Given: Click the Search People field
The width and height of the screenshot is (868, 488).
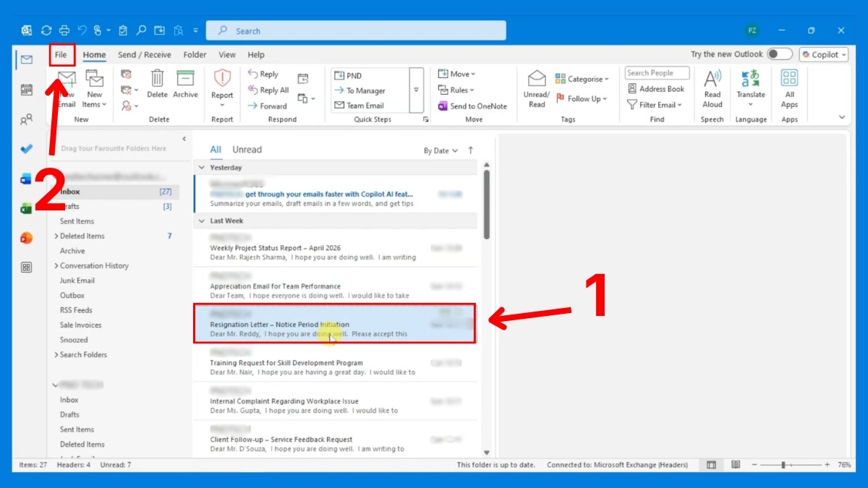Looking at the screenshot, I should [x=657, y=73].
